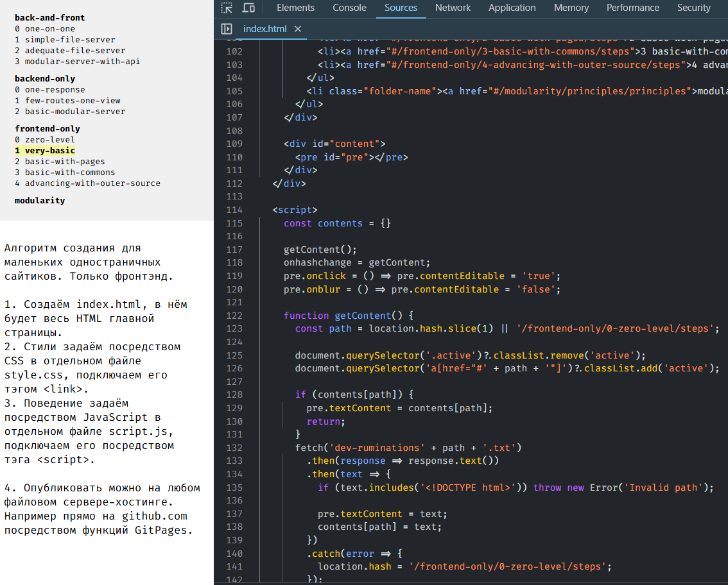Open the 2 adequate-file-server link
The image size is (728, 585).
[69, 50]
